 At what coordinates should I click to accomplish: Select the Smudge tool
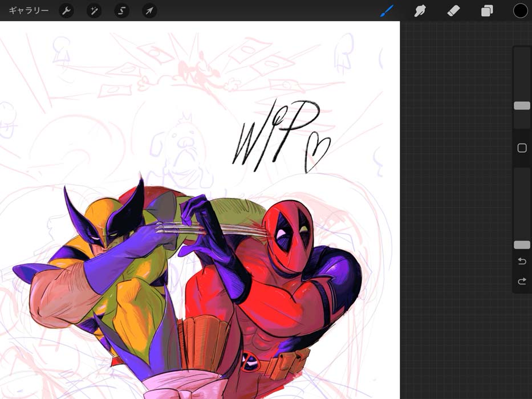tap(420, 11)
